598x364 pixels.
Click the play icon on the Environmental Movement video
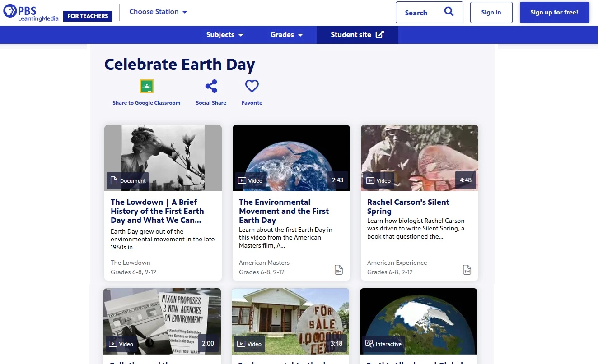coord(242,180)
